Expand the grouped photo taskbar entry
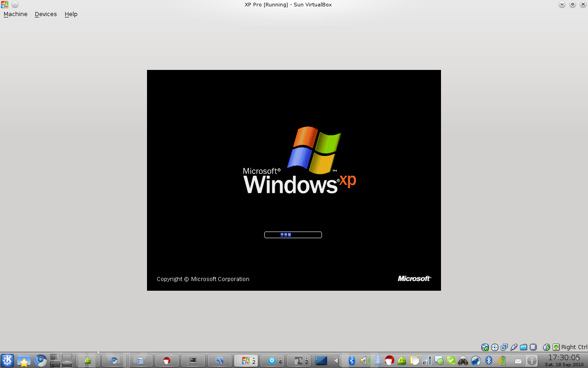588x368 pixels. (x=299, y=361)
